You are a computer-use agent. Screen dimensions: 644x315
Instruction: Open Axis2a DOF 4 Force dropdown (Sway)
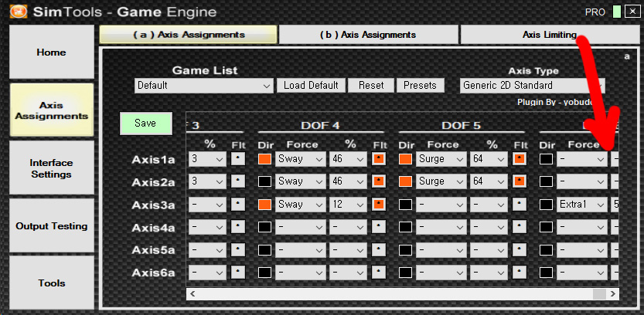[x=301, y=181]
